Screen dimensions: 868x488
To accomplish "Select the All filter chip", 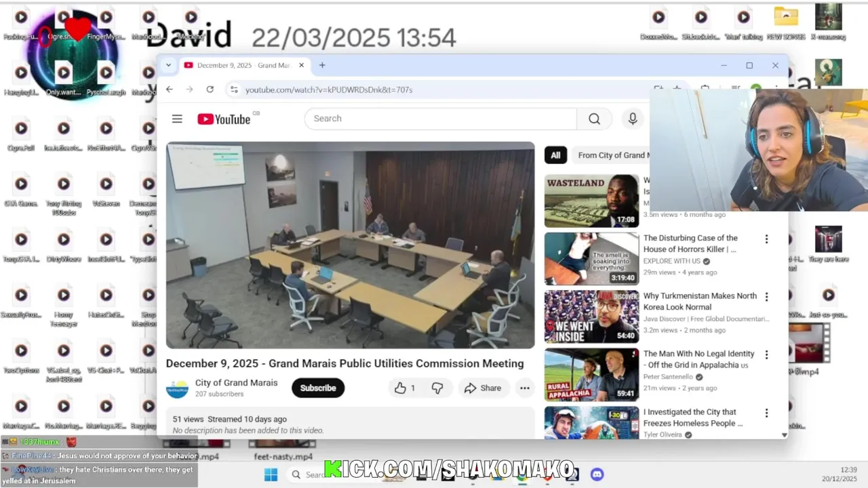I will click(x=555, y=155).
